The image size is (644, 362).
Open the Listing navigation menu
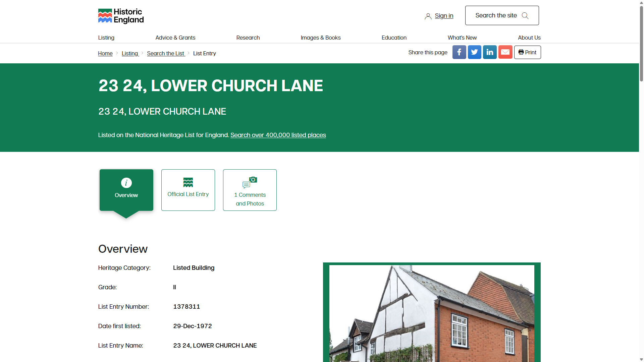tap(106, 38)
